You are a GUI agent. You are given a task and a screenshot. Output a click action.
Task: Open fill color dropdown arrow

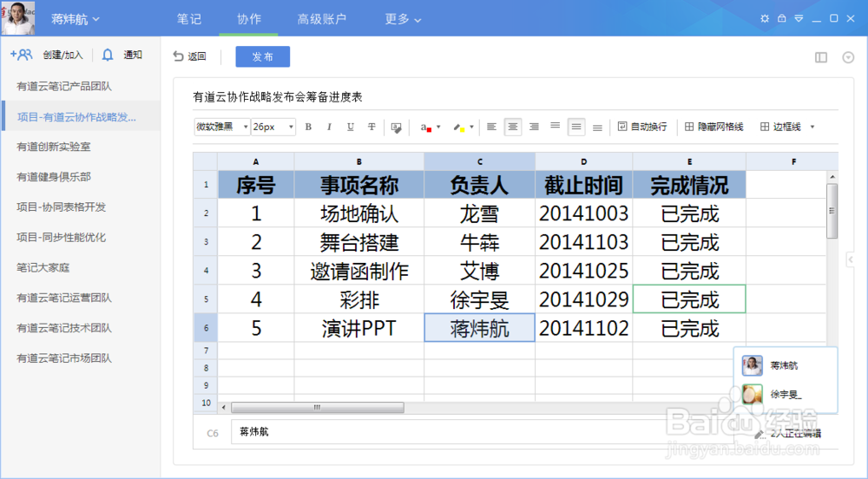[x=471, y=127]
